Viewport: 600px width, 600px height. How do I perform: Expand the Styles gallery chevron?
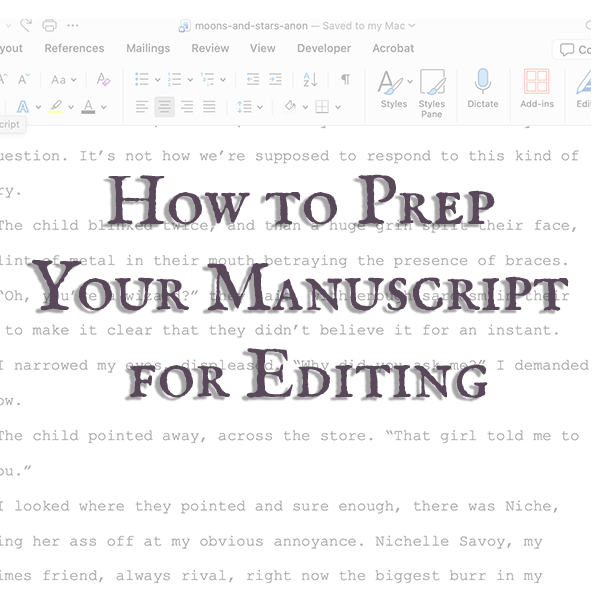coord(410,81)
